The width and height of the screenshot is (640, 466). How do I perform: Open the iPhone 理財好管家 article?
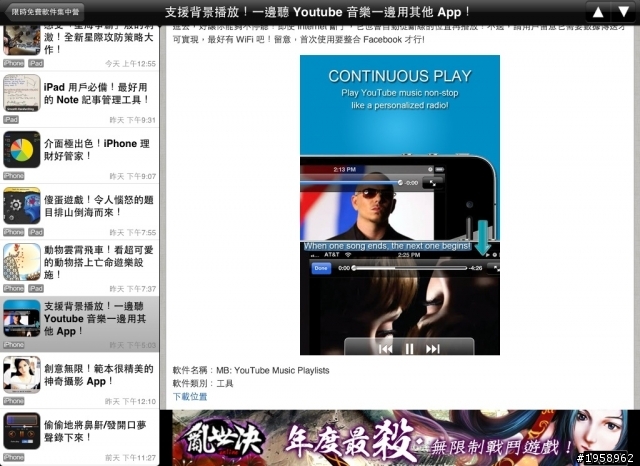(x=80, y=155)
